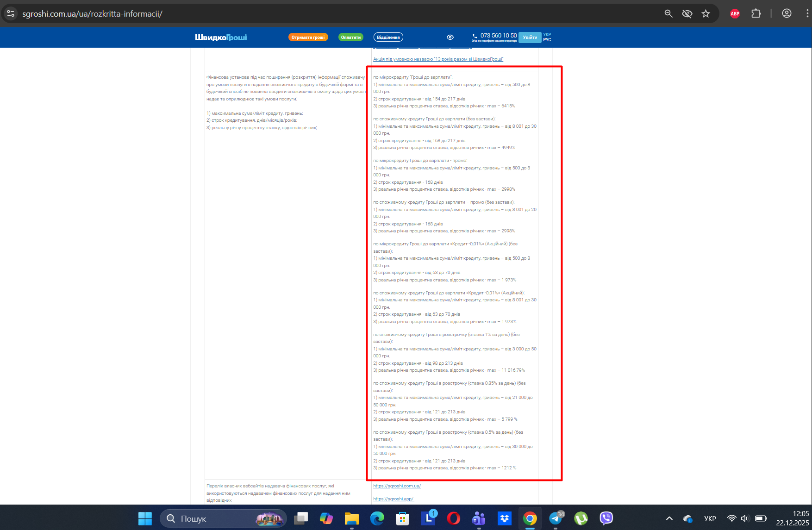Click the phone number 073 560 10 50
Screen dimensions: 812x530
click(499, 35)
